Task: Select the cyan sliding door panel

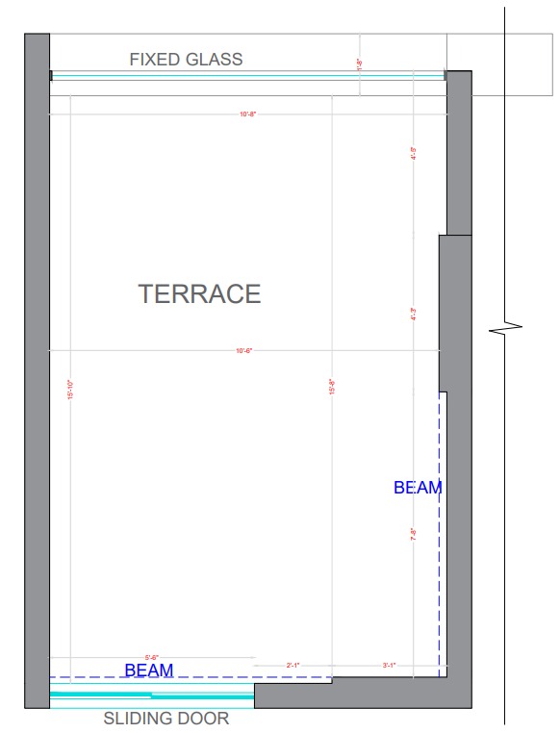Action: pos(152,695)
